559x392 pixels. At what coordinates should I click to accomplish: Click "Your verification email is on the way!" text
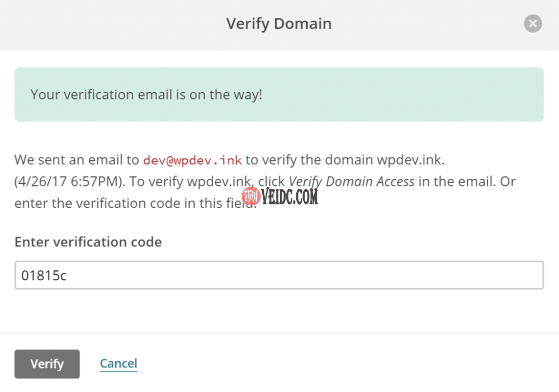point(146,94)
